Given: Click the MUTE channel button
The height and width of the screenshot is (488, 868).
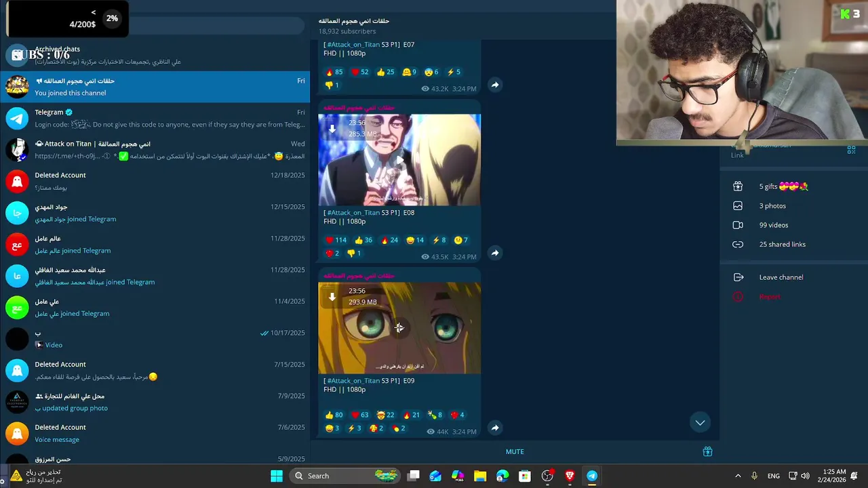Looking at the screenshot, I should 515,451.
